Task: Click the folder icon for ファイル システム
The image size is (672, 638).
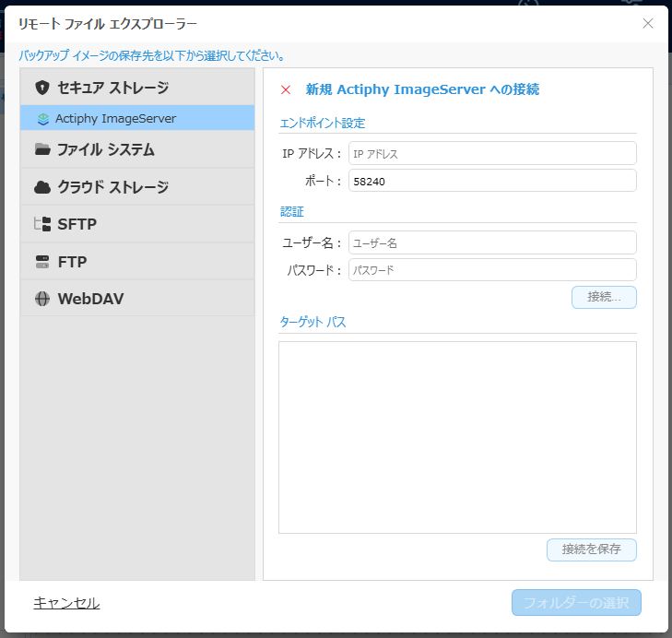Action: coord(42,149)
